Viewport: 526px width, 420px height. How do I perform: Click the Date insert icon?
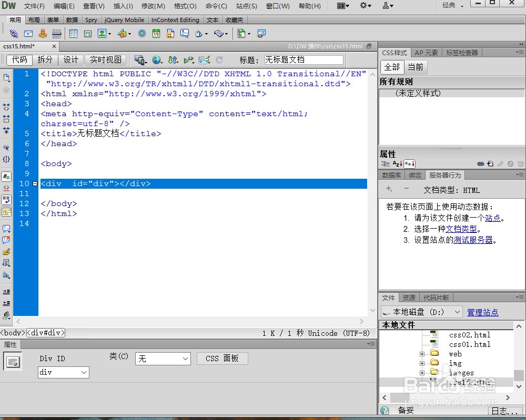pyautogui.click(x=156, y=33)
